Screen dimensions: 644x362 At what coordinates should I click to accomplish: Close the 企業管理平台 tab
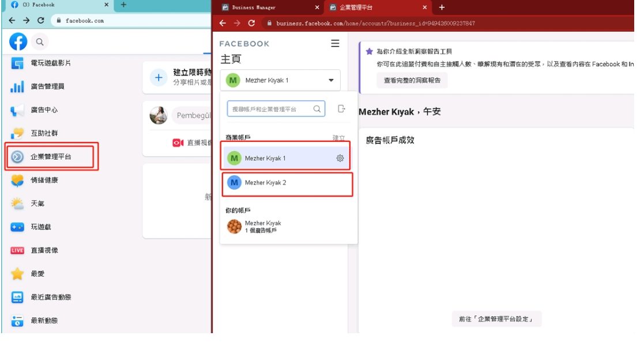[425, 7]
